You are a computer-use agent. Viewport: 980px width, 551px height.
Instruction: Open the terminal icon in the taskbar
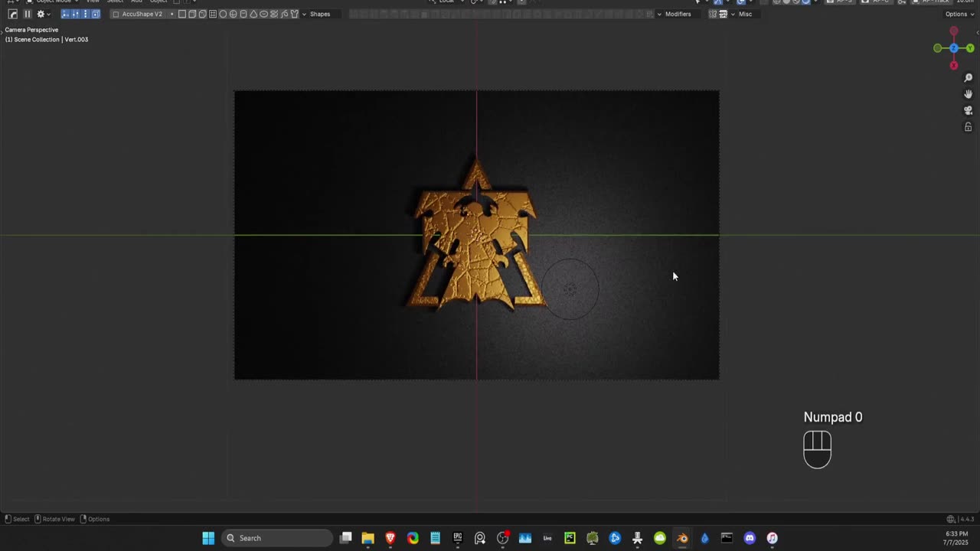(727, 538)
